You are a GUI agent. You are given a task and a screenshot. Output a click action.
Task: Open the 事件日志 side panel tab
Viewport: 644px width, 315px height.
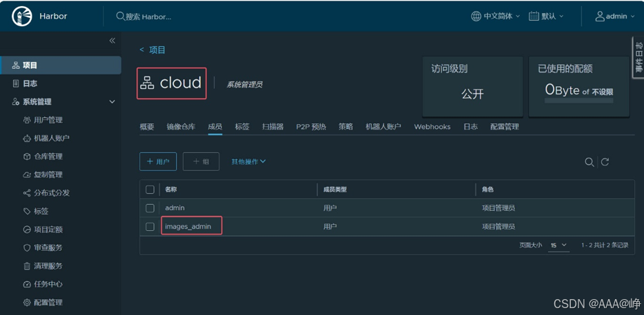[638, 57]
